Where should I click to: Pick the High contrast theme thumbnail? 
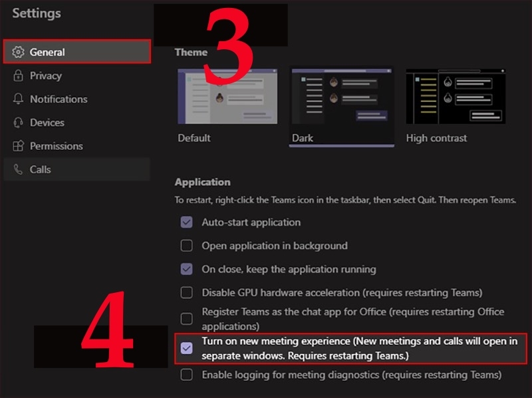(x=456, y=97)
